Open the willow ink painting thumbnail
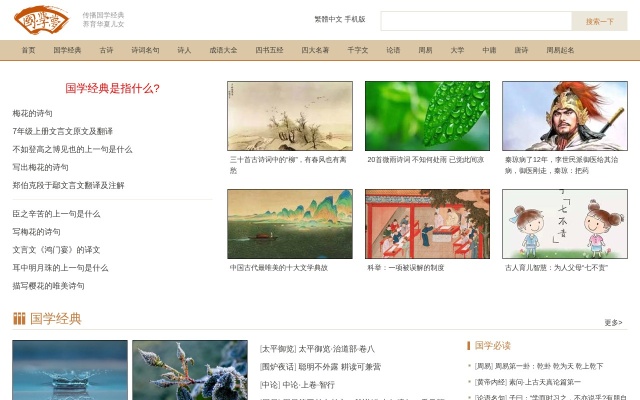 (290, 116)
